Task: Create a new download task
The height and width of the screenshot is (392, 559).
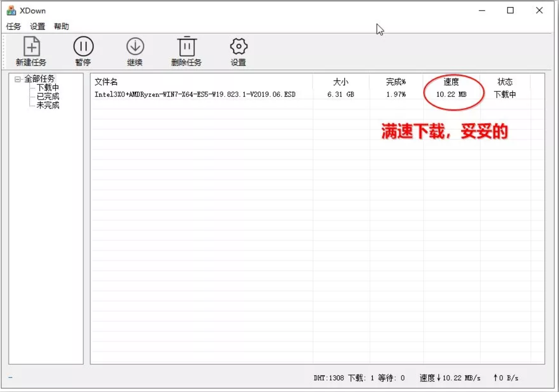Action: [x=31, y=51]
